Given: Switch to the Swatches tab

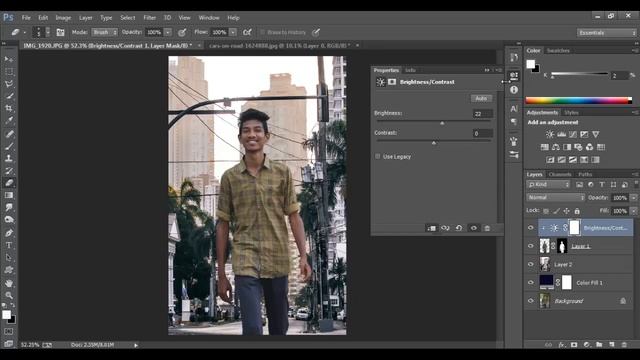Looking at the screenshot, I should 558,51.
